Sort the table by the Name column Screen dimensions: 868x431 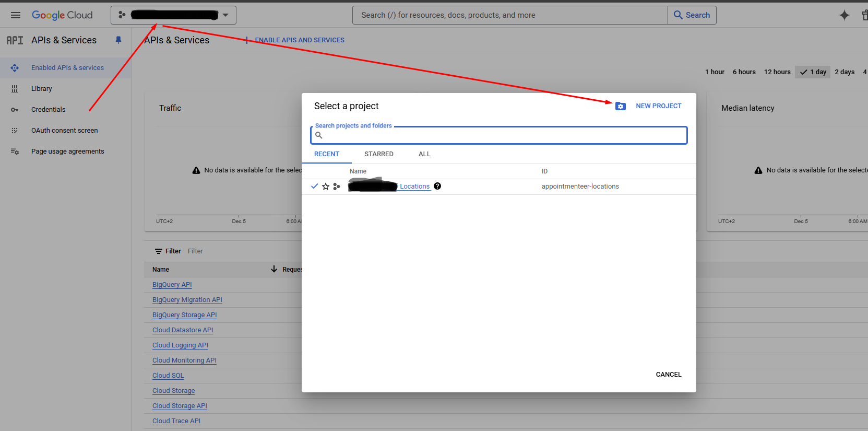(x=161, y=270)
